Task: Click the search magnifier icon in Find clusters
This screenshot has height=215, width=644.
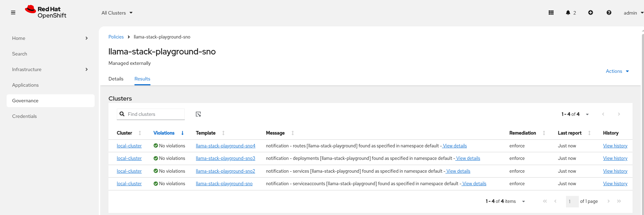Action: coord(122,114)
